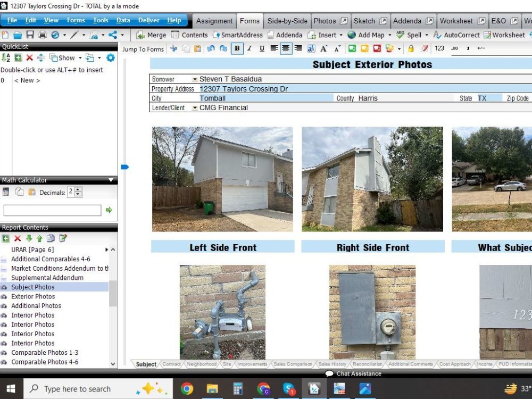This screenshot has width=532, height=399.
Task: Move selected form up in Report Contents
Action: (39, 238)
